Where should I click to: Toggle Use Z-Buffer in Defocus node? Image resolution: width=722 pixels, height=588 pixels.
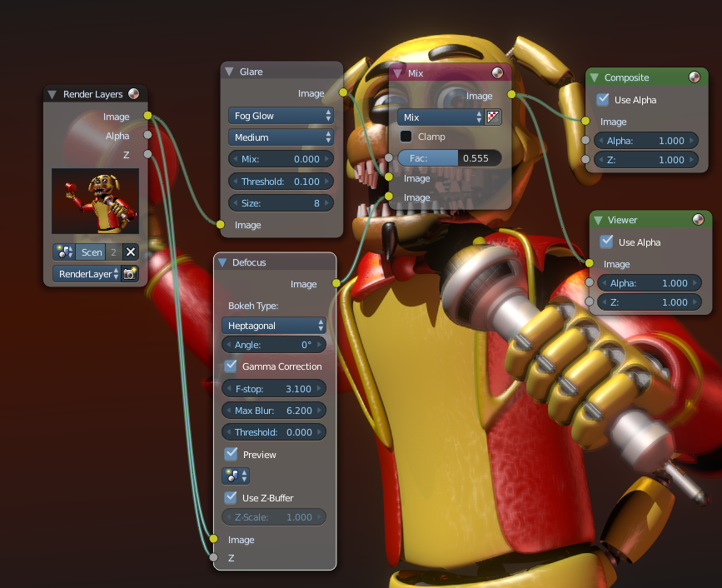[x=231, y=497]
